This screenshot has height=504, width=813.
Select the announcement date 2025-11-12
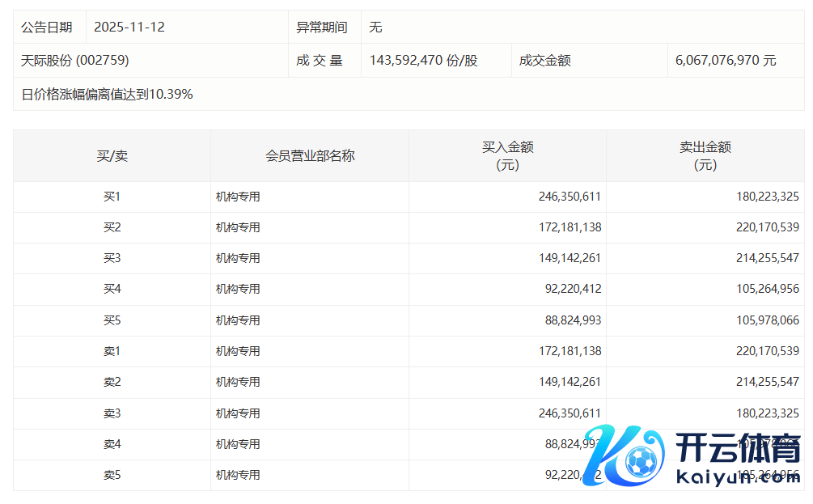129,27
